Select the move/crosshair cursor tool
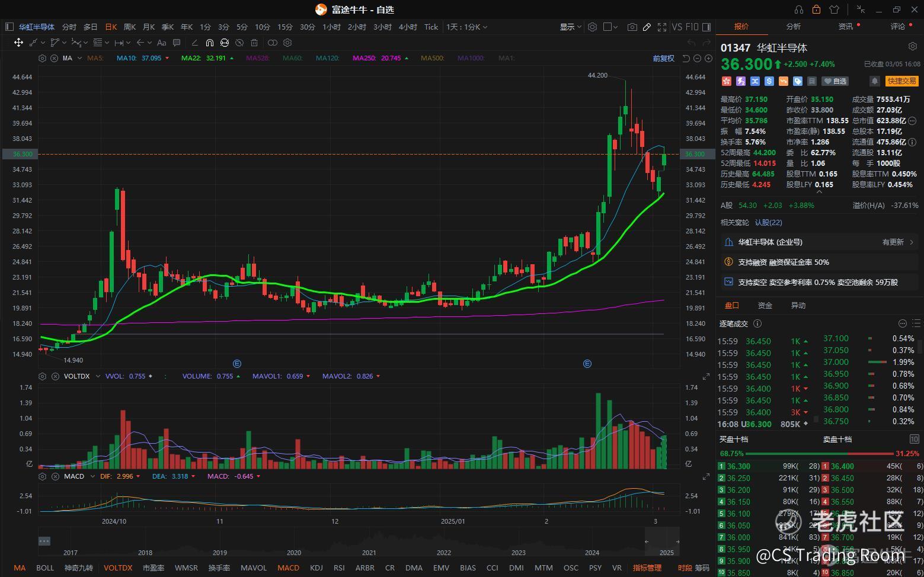 18,43
